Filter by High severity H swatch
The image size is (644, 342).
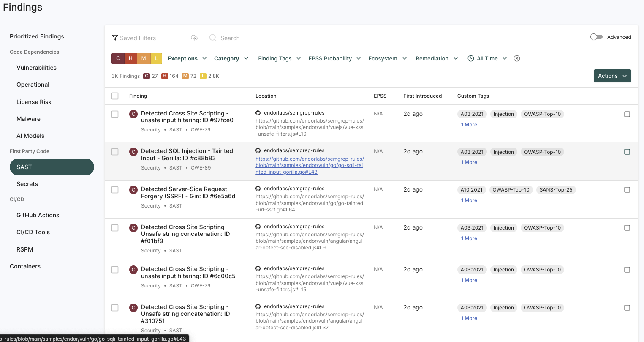click(x=130, y=58)
